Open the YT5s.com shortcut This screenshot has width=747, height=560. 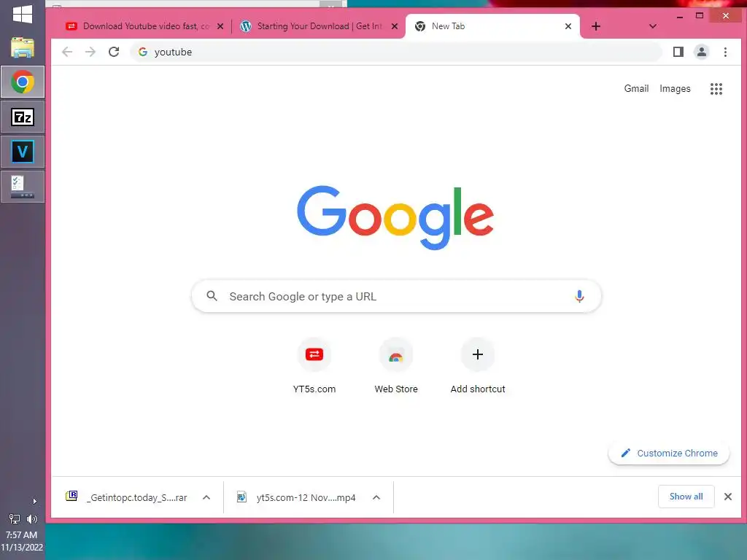coord(314,367)
